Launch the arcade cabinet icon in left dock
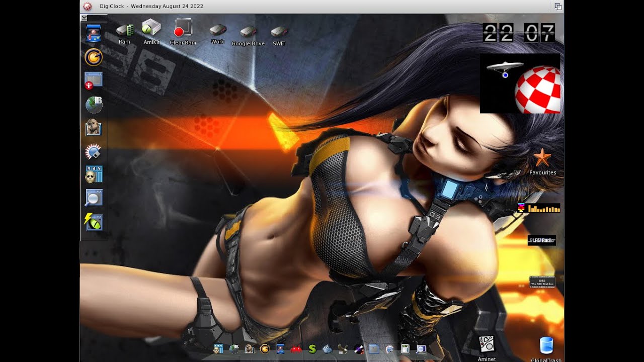 tap(94, 34)
